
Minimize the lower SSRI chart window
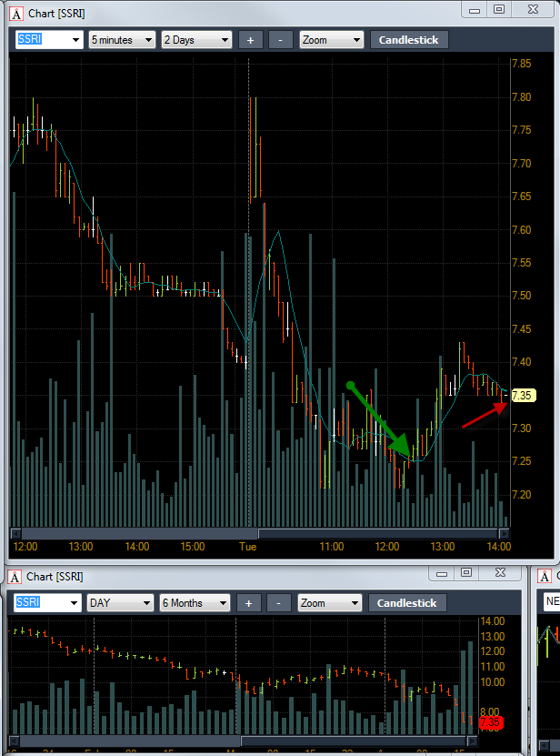442,573
